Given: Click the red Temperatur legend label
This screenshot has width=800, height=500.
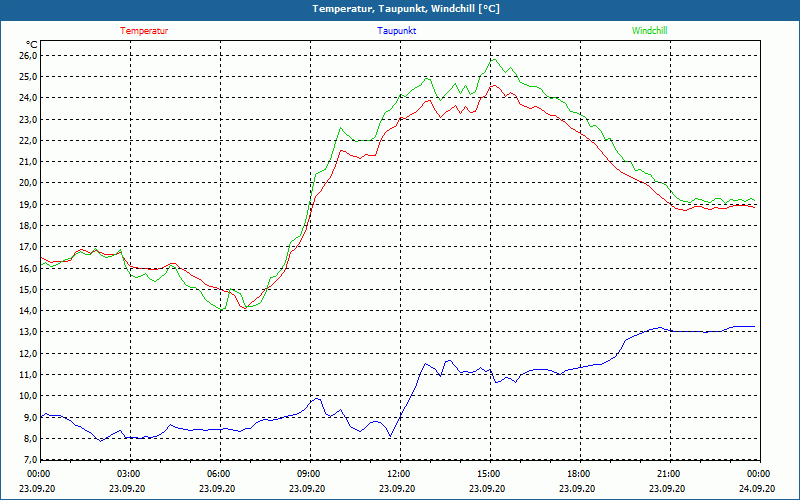Looking at the screenshot, I should point(144,31).
